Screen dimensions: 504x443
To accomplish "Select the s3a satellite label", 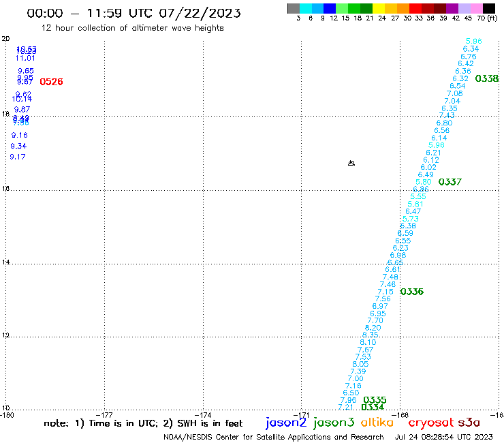I will click(x=469, y=423).
